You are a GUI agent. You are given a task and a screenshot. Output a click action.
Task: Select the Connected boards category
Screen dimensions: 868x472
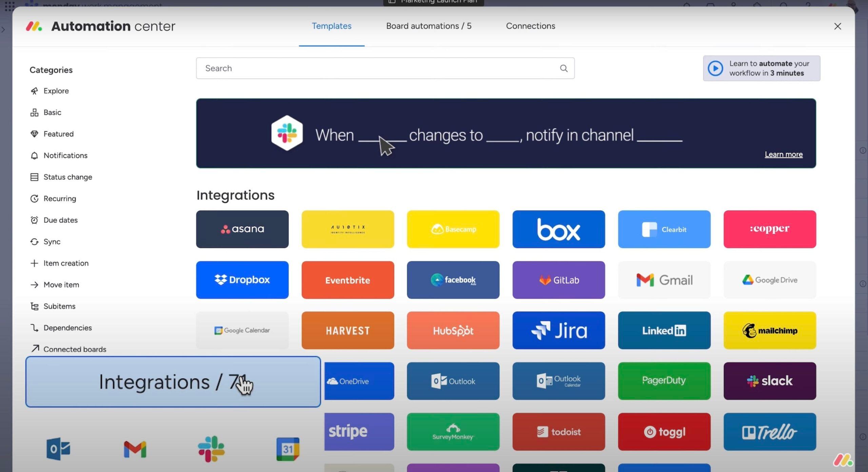click(68, 349)
